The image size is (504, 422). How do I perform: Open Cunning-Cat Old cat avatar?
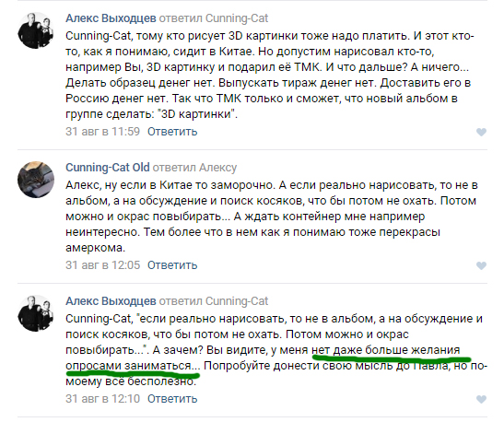click(36, 180)
